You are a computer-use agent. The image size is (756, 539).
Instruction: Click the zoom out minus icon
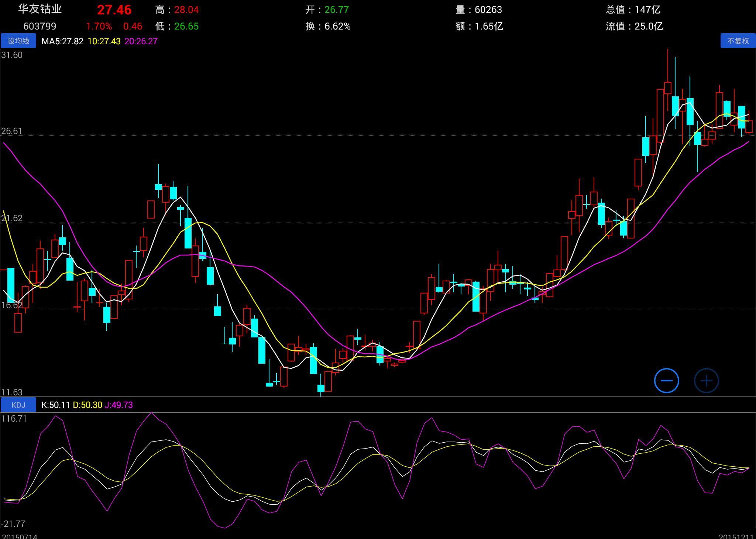click(666, 381)
